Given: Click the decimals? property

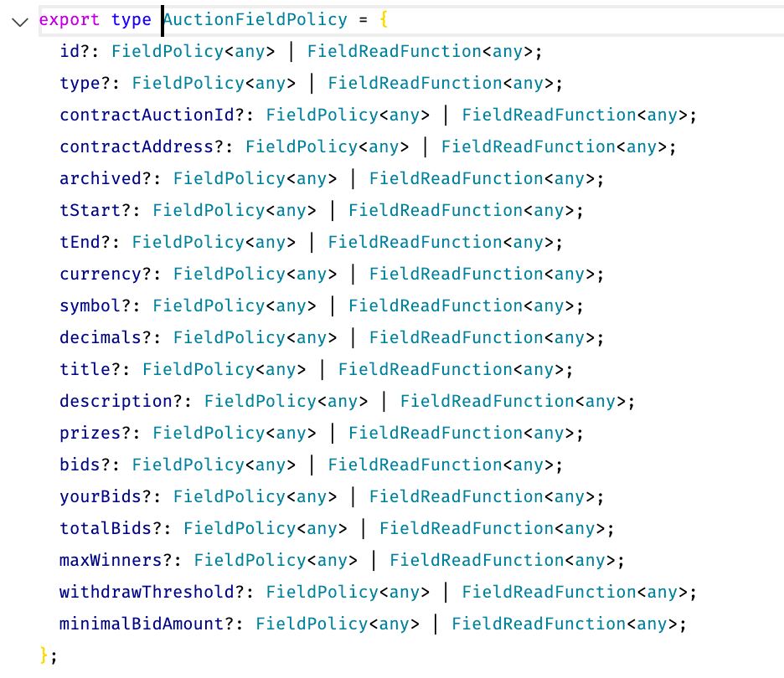Looking at the screenshot, I should click(106, 338).
